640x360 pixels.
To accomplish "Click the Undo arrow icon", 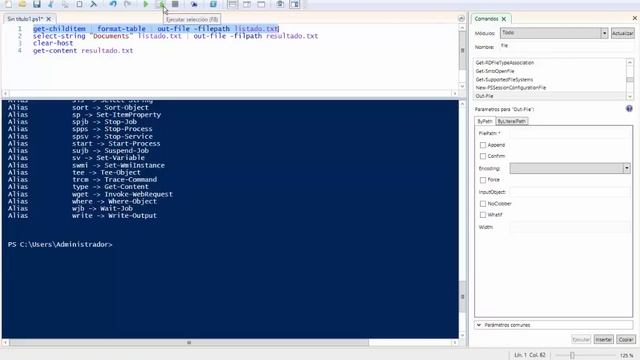I will click(113, 4).
